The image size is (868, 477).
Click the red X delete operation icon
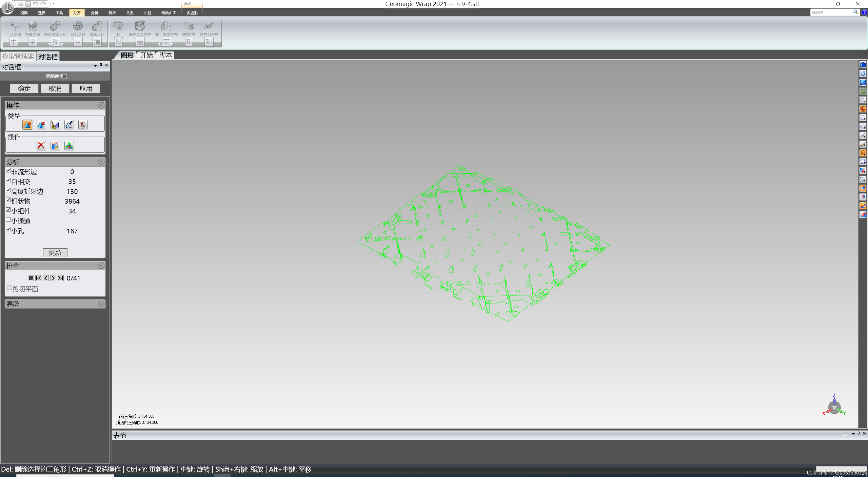pyautogui.click(x=41, y=146)
